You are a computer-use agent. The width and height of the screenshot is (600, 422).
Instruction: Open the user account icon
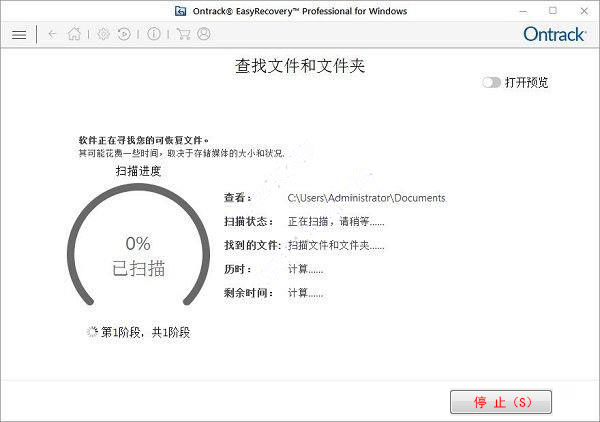(204, 34)
